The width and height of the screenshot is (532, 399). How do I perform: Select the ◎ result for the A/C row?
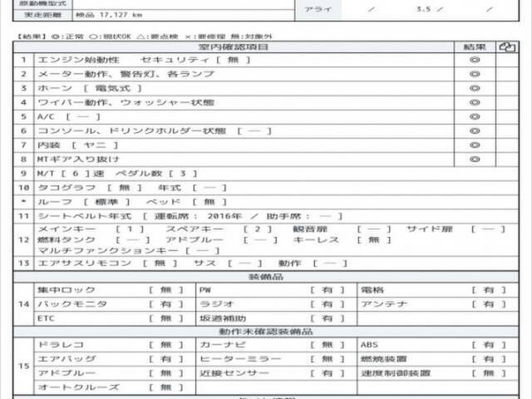coord(475,117)
